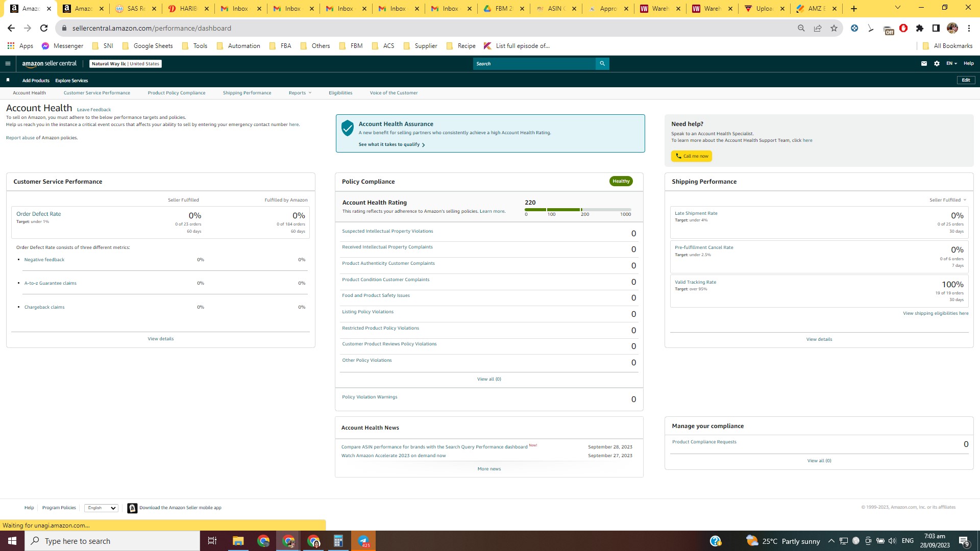The width and height of the screenshot is (980, 551).
Task: Open the Leave Feedback link
Action: [x=94, y=110]
